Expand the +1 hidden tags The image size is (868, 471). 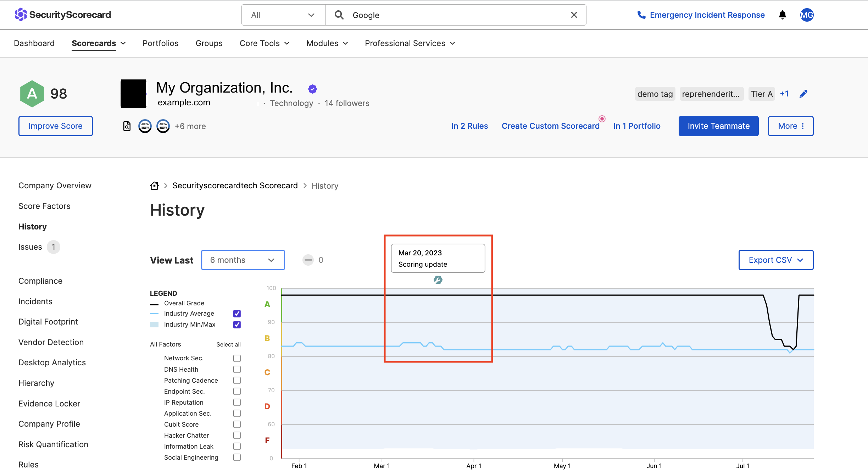[x=784, y=94]
